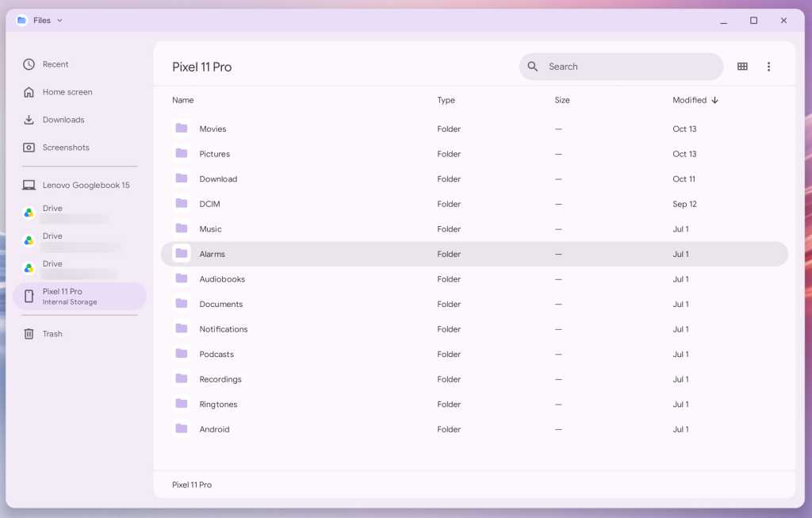Select the Notifications folder name
This screenshot has height=518, width=812.
224,329
